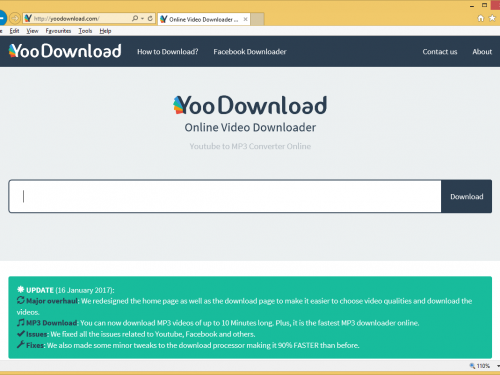The height and width of the screenshot is (375, 500).
Task: Open the Contact us link
Action: point(440,52)
